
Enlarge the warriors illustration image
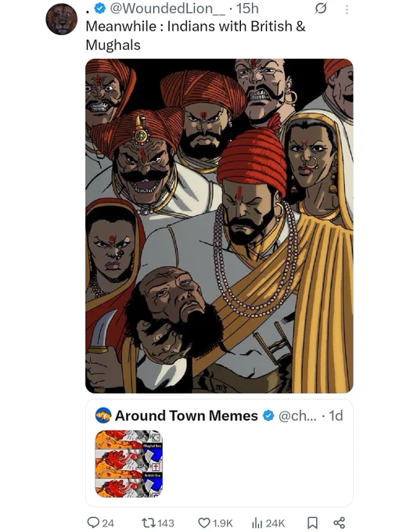click(219, 225)
